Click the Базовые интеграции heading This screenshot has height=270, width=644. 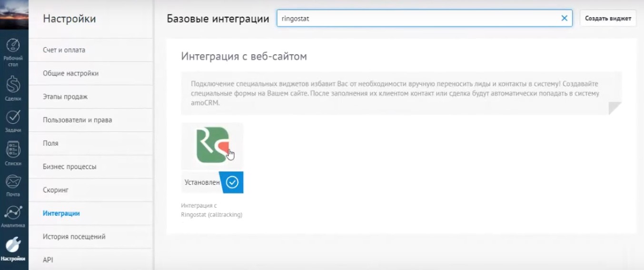click(x=218, y=19)
